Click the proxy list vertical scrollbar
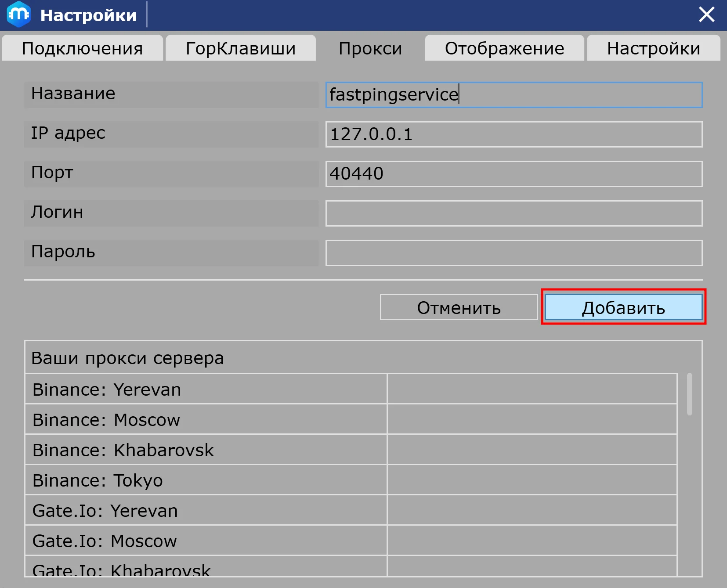 690,394
